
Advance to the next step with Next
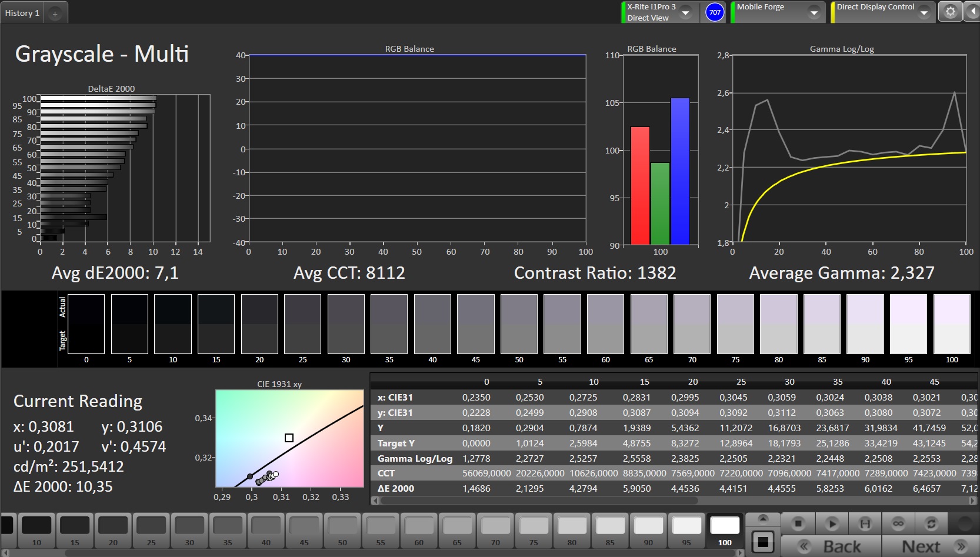click(x=931, y=546)
